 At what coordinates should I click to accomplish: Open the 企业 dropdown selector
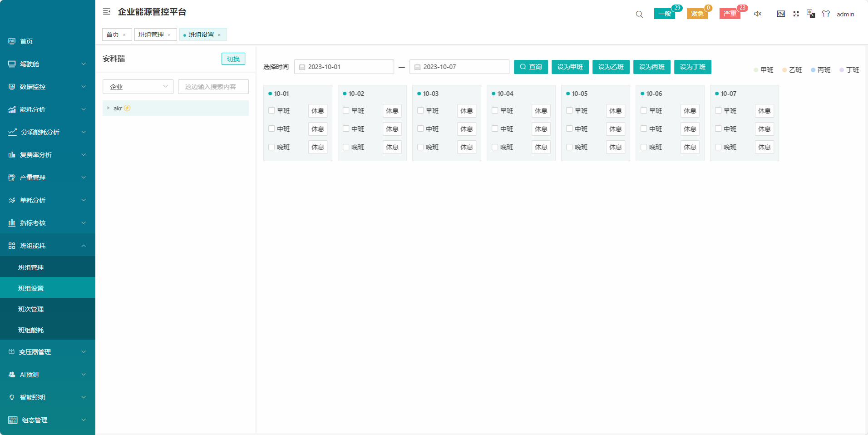[138, 87]
